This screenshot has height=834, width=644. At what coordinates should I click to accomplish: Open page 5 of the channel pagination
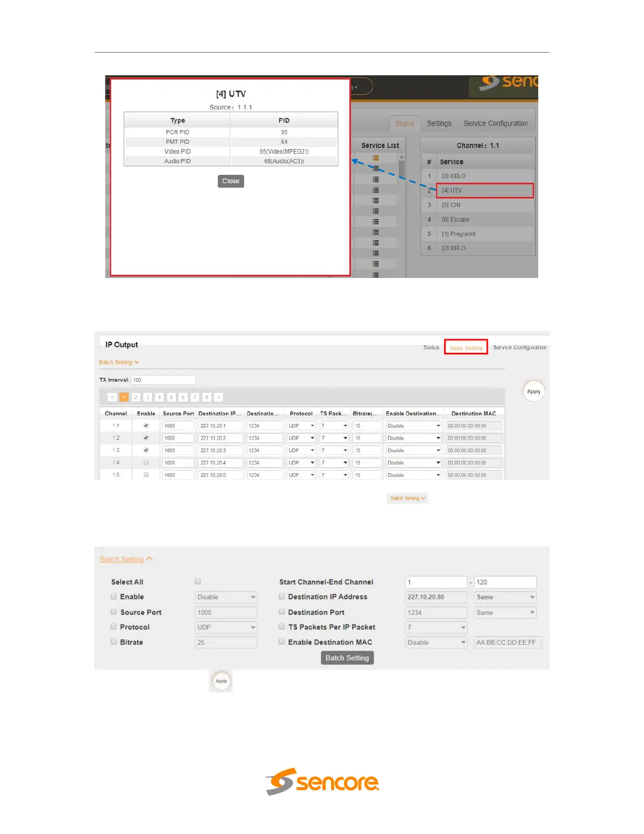coord(171,397)
